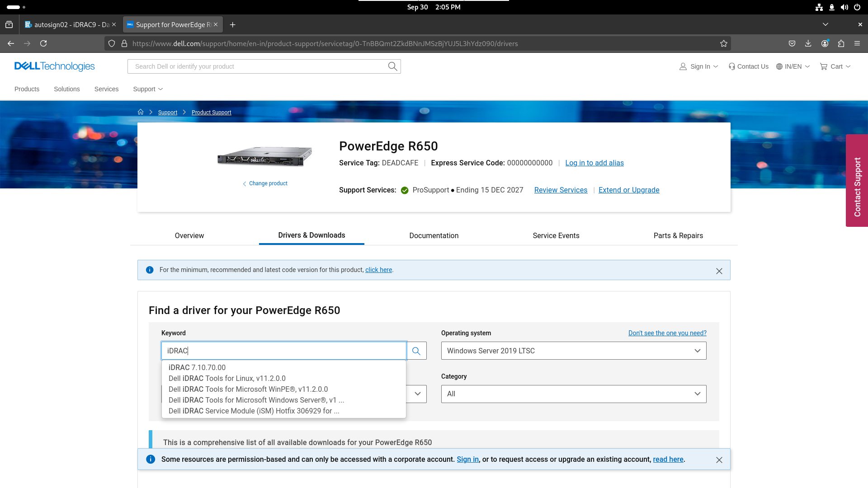
Task: Open the Firefox hamburger application menu
Action: [x=857, y=43]
